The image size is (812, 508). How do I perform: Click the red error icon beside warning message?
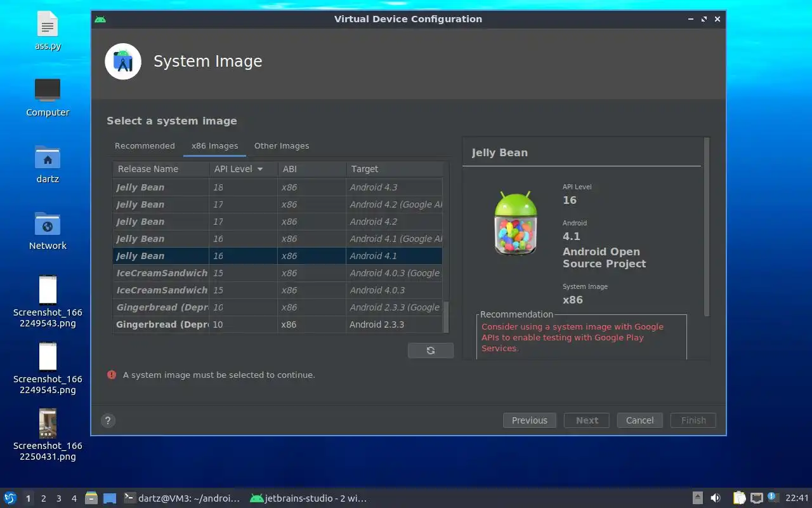tap(112, 375)
